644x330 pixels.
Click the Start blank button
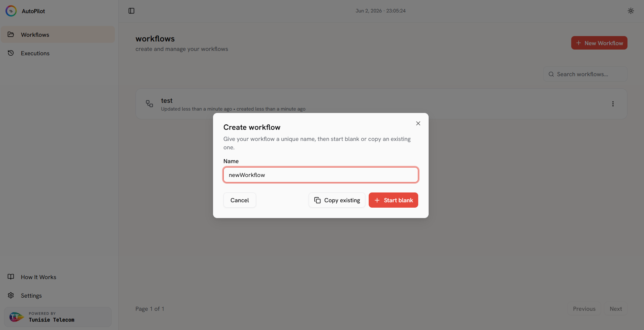click(393, 200)
